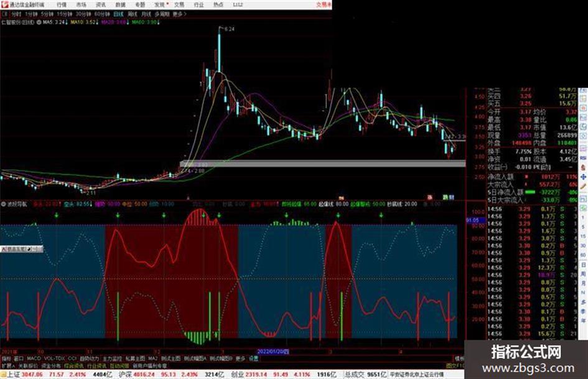This screenshot has width=588, height=379.
Task: Apply the VOL-TDX indicator tab
Action: (x=54, y=358)
